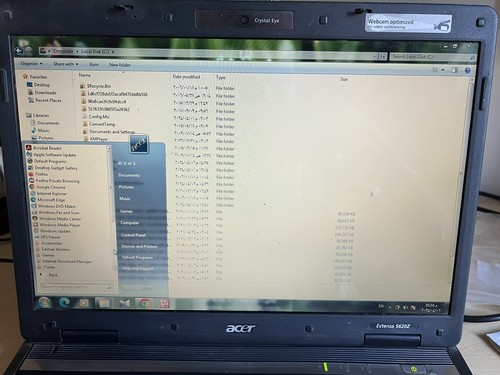Click Computer in the address breadcrumb
Screen dimensions: 500x375
pos(63,51)
